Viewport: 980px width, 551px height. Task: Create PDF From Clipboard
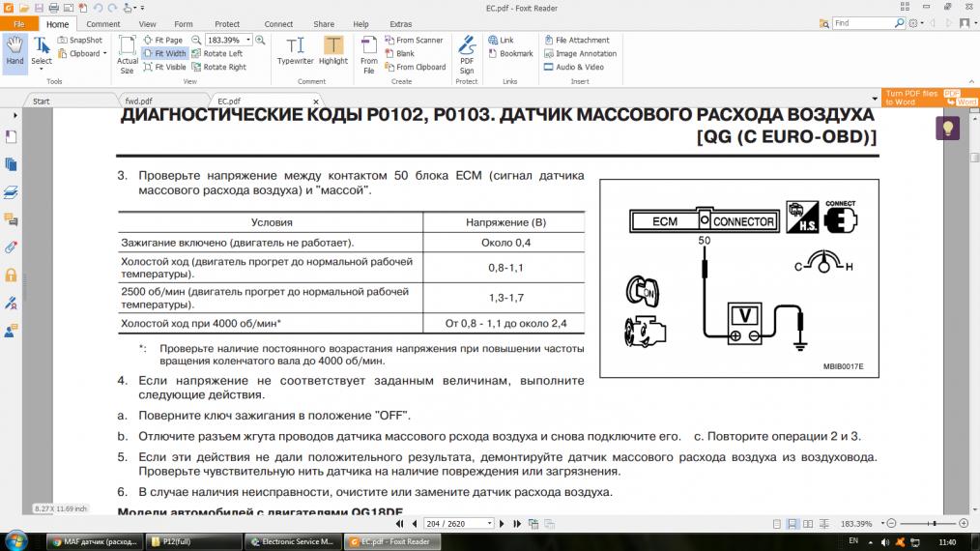coord(416,67)
